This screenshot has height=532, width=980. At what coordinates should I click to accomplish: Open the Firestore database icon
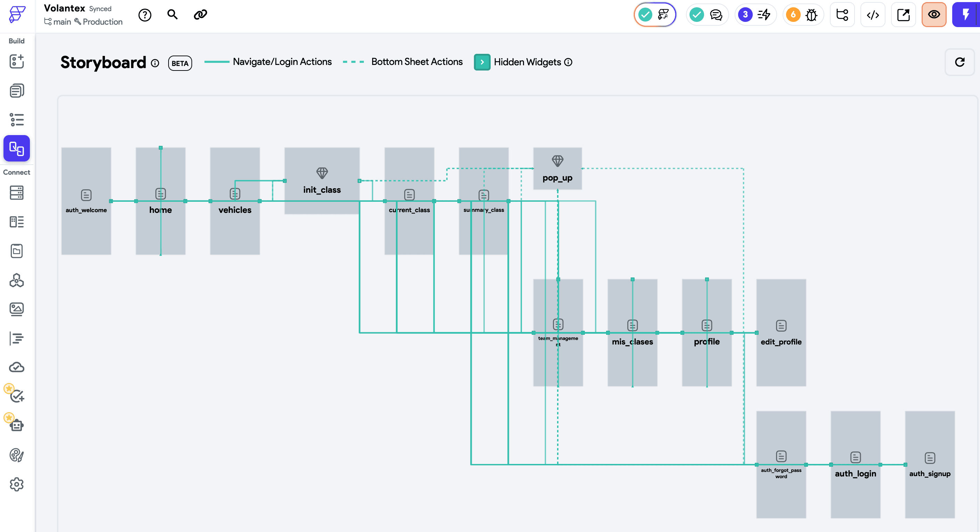coord(16,192)
